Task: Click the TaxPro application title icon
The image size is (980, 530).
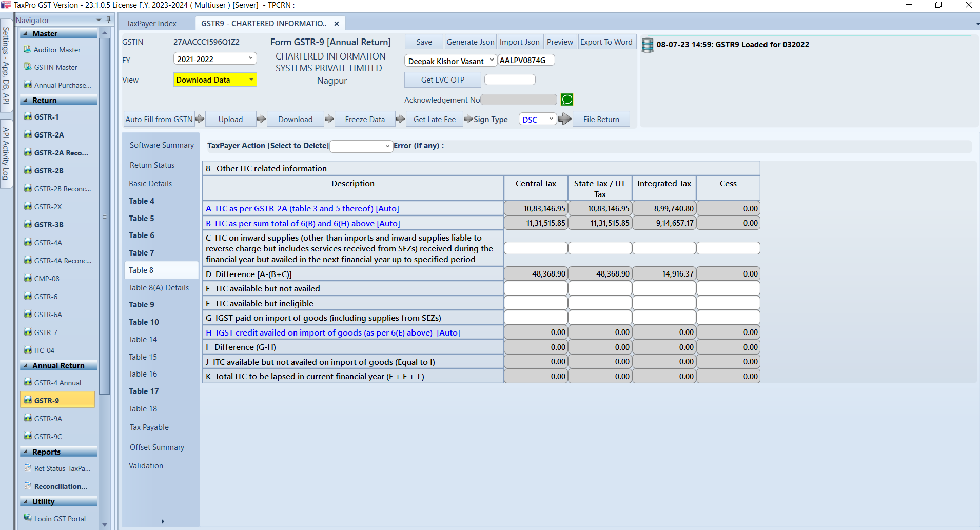Action: 6,5
